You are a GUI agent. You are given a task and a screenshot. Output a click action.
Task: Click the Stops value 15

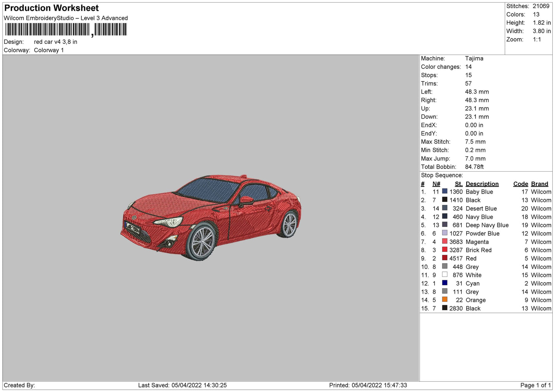pyautogui.click(x=469, y=75)
